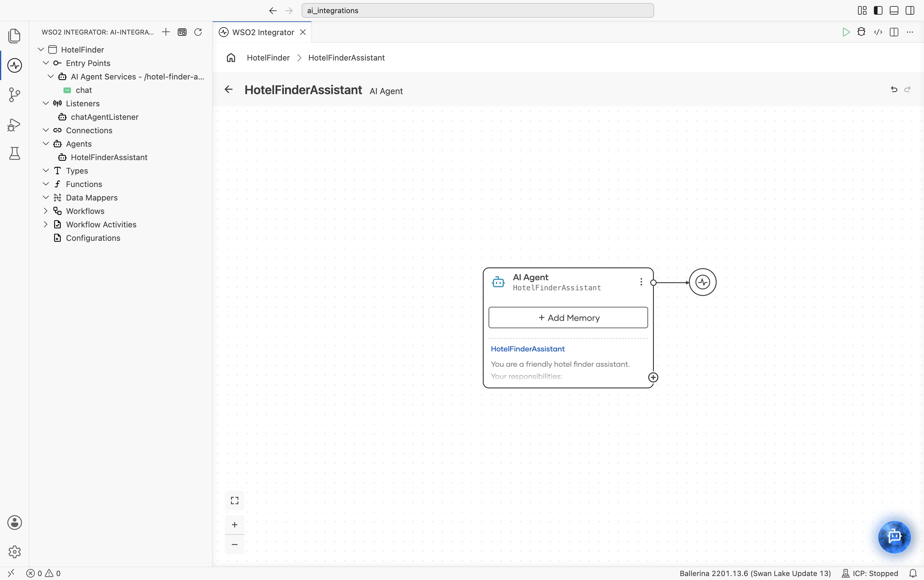Click the ai_integrations command center field
Screen dimensions: 924x580
click(478, 10)
